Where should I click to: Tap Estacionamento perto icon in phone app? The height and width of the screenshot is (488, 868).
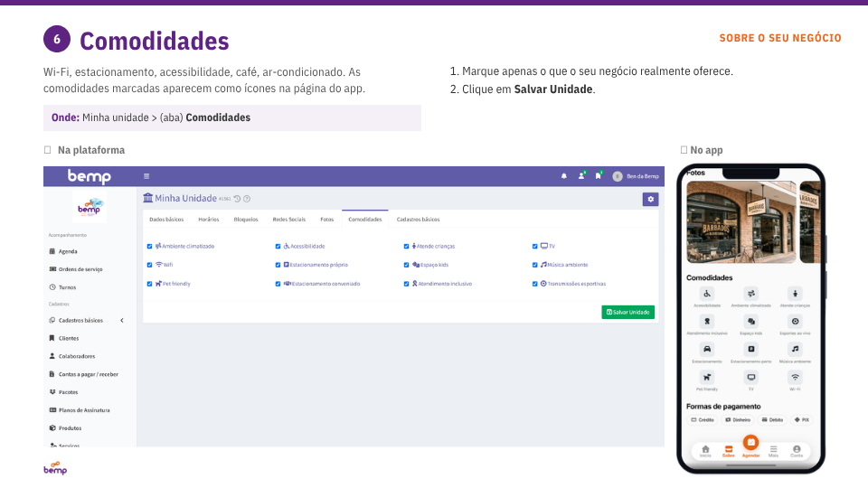(x=750, y=349)
